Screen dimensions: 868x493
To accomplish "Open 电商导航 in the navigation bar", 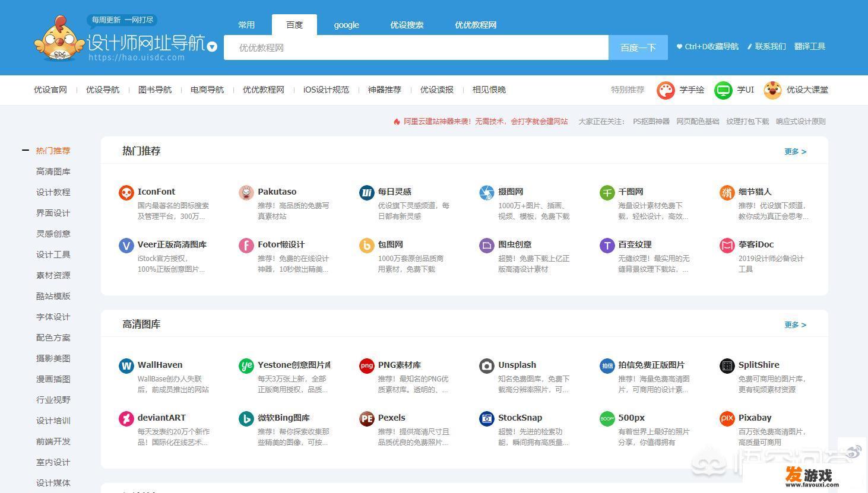I will [x=207, y=90].
